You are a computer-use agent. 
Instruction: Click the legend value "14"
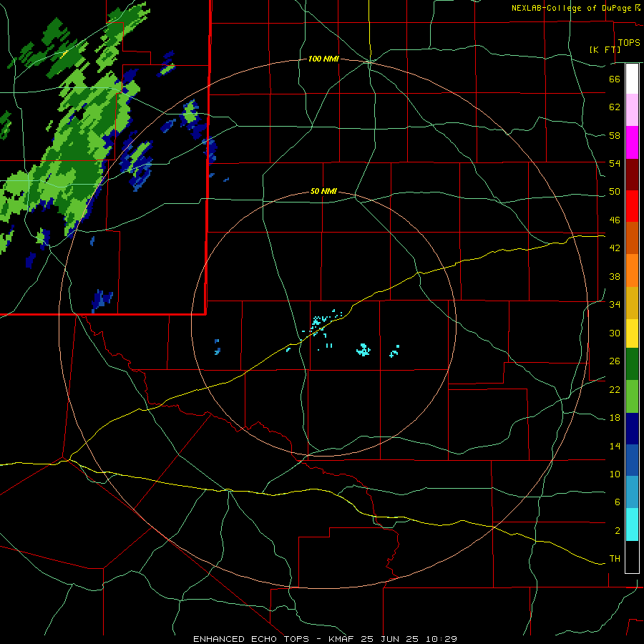tap(615, 447)
